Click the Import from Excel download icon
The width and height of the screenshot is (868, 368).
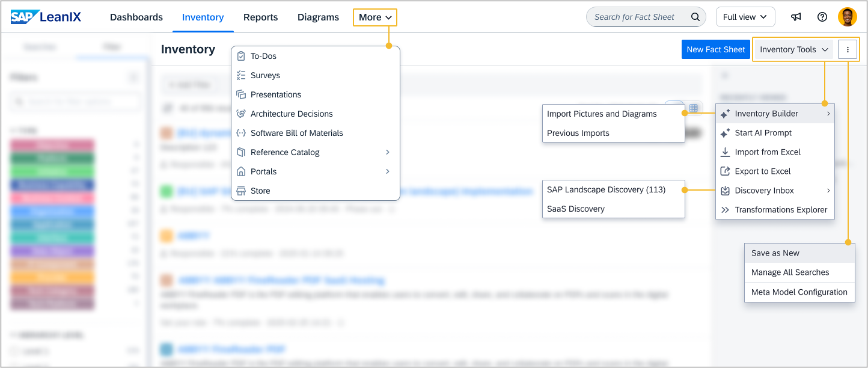[725, 152]
